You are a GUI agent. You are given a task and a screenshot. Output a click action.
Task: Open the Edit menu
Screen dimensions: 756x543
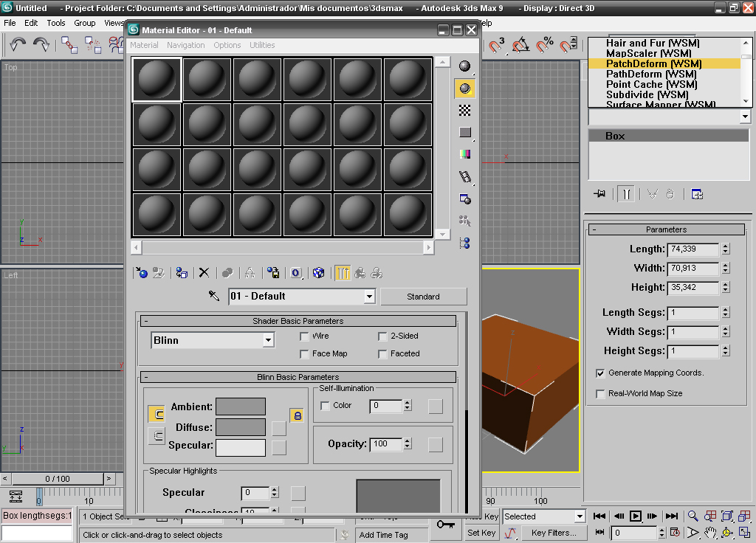click(x=31, y=23)
